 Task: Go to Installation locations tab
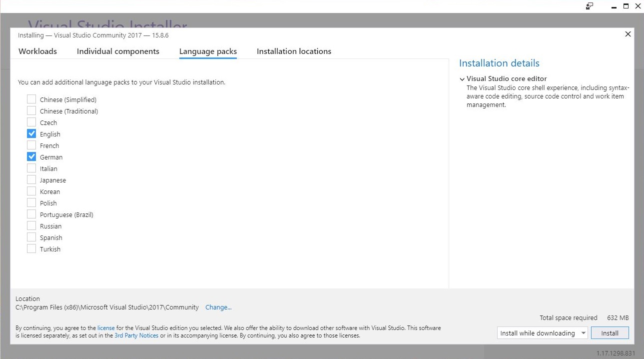click(294, 51)
